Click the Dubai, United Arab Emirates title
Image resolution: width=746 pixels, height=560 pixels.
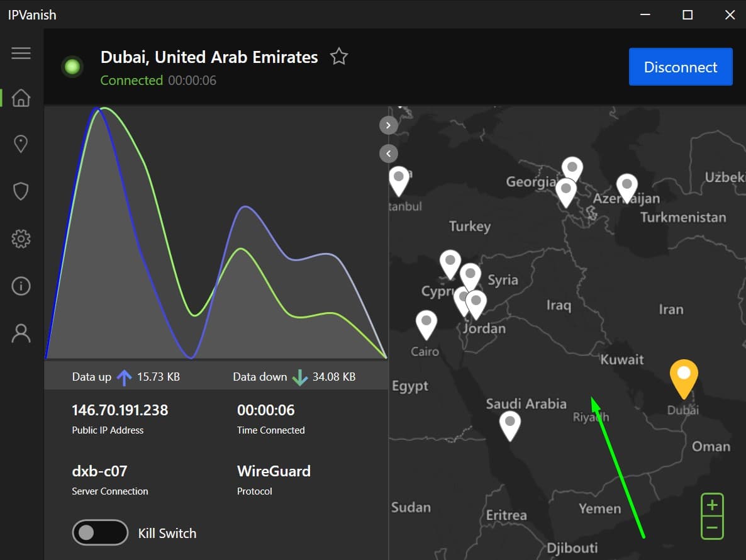(209, 57)
